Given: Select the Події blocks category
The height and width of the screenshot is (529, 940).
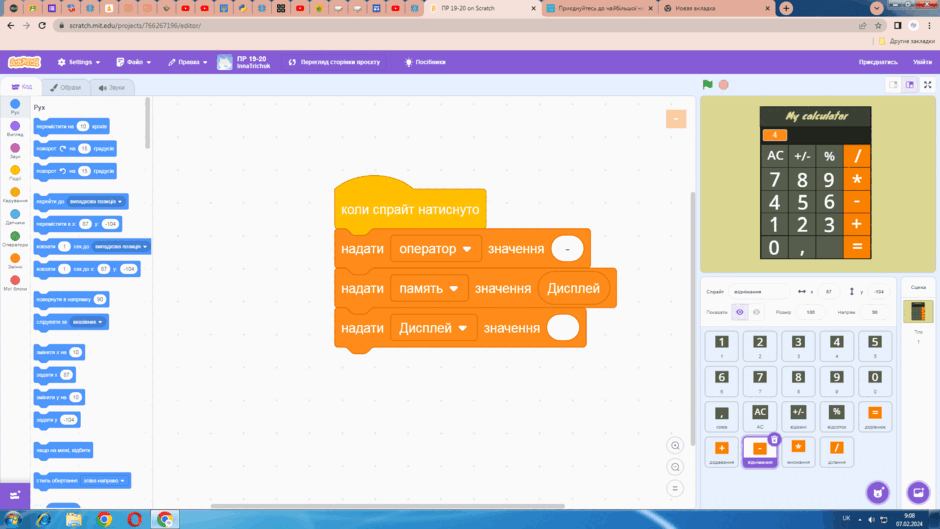Looking at the screenshot, I should pos(15,173).
